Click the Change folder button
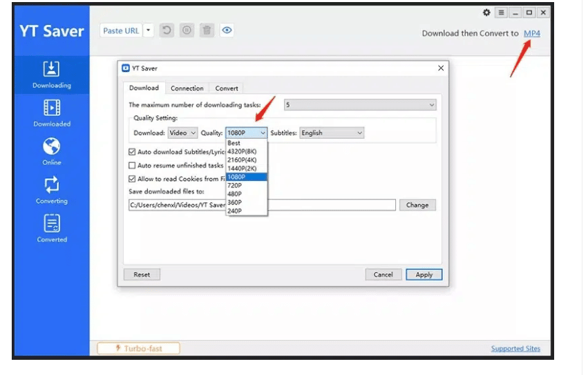 [x=417, y=205]
